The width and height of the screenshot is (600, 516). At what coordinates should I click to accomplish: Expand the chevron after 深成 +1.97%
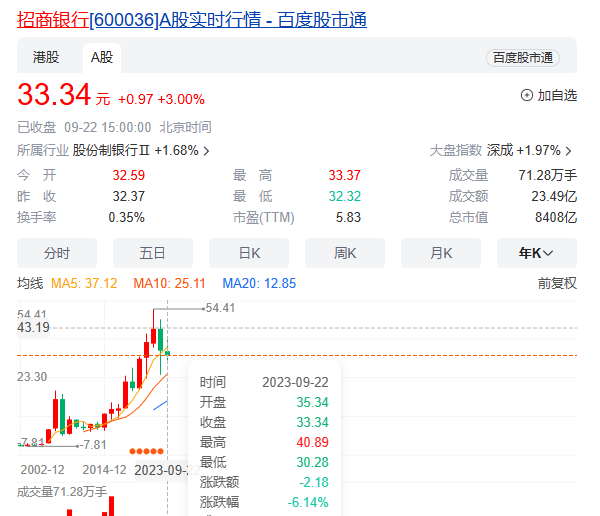568,151
